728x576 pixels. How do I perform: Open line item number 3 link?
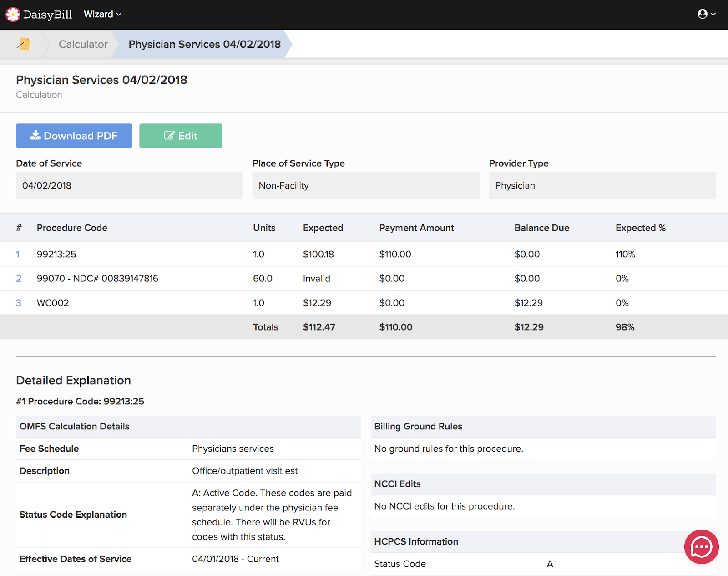point(19,303)
